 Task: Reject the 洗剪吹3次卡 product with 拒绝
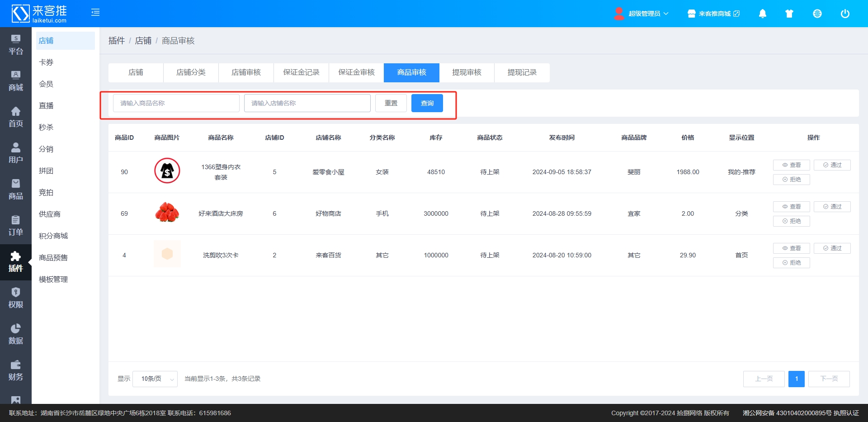[x=791, y=263]
